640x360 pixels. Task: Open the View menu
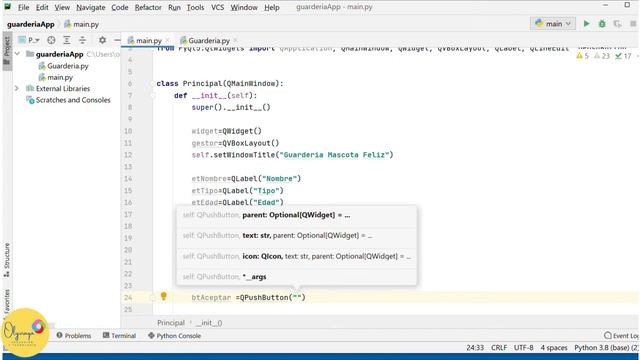tap(62, 7)
